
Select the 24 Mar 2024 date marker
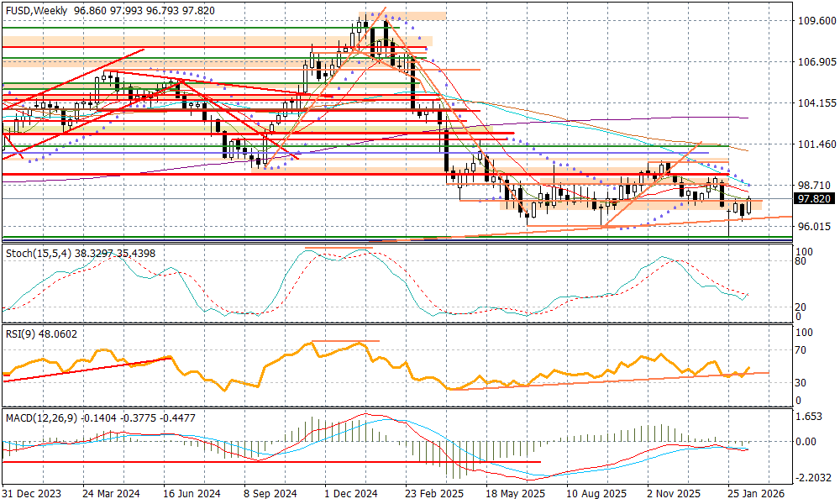pos(110,495)
